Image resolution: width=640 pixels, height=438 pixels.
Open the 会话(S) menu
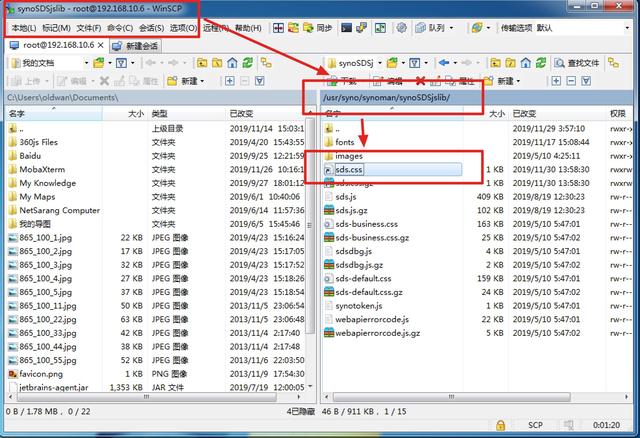(151, 28)
